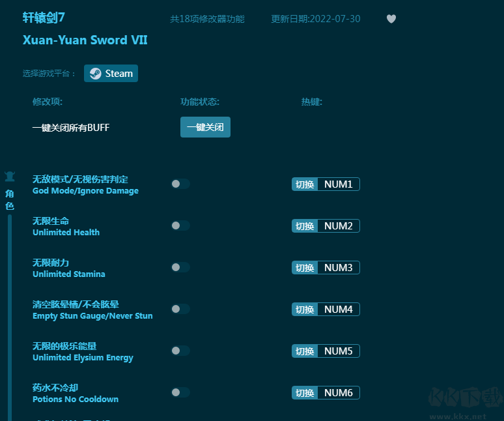Click the Steam logo icon

click(96, 74)
